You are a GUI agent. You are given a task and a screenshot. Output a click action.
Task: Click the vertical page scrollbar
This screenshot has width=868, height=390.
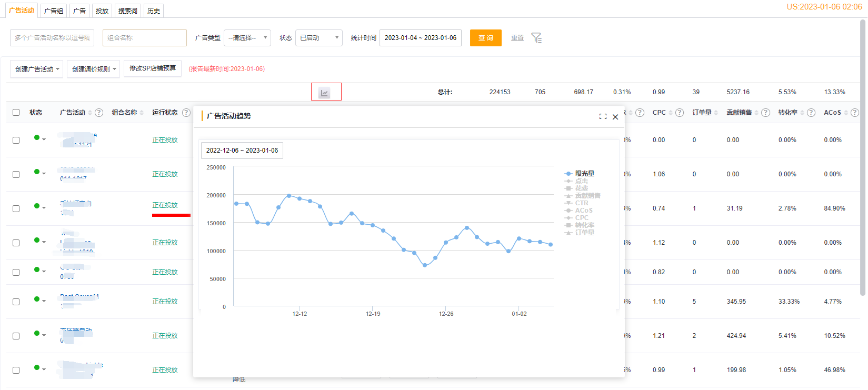(x=863, y=158)
